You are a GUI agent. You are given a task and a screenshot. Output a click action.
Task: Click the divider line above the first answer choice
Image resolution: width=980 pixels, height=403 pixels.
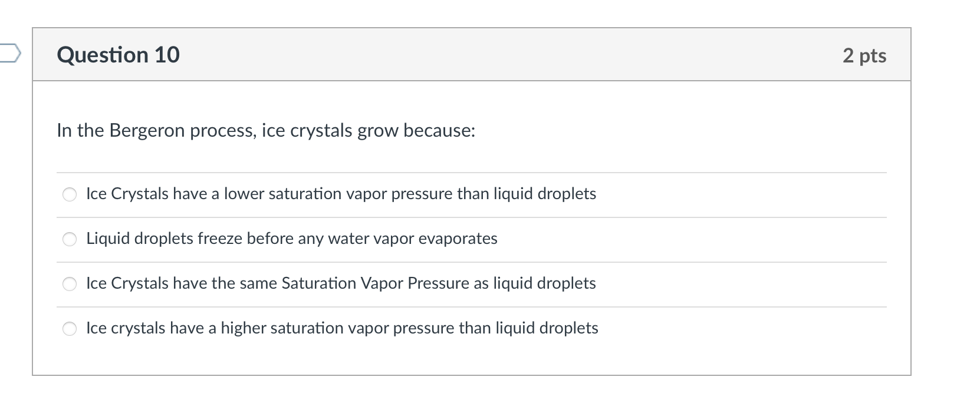[472, 172]
